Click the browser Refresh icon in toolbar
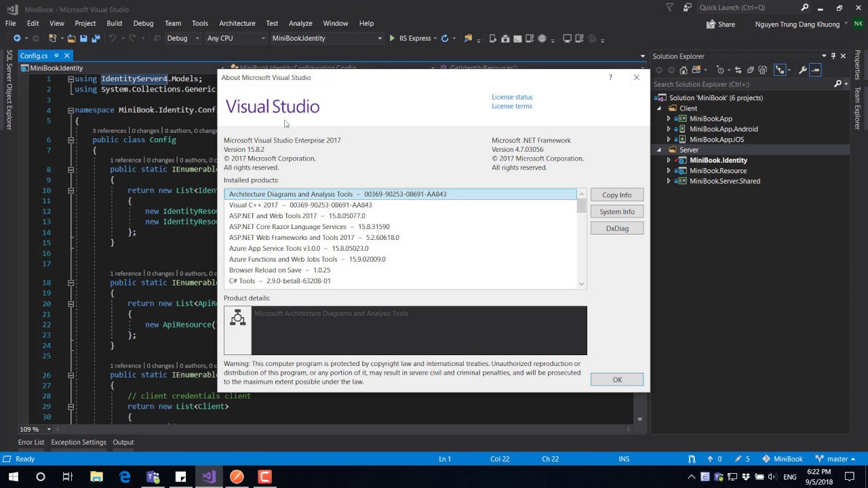 point(445,39)
